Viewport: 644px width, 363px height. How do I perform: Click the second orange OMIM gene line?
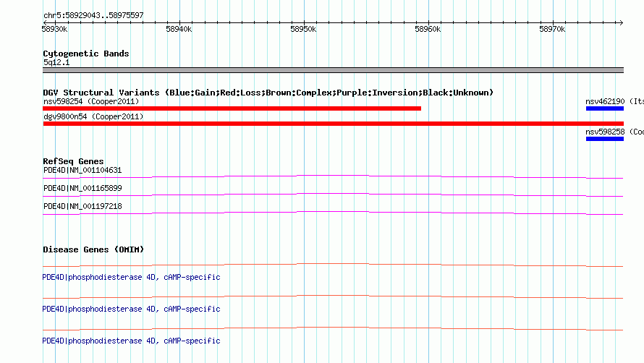(x=333, y=296)
